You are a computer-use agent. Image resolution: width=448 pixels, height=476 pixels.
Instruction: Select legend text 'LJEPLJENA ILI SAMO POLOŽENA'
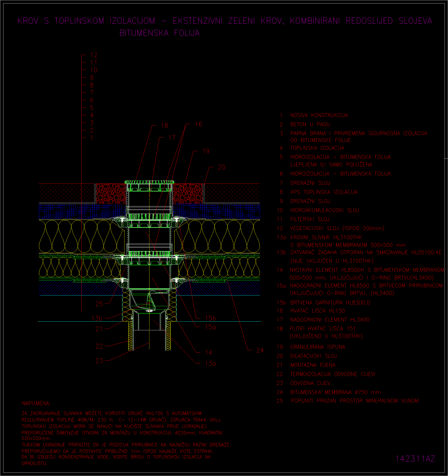click(x=331, y=165)
